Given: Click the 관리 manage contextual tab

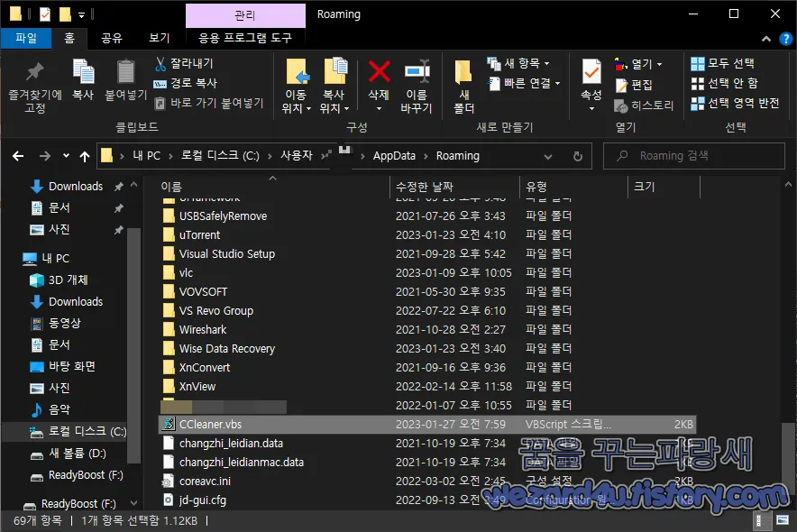Looking at the screenshot, I should (245, 15).
